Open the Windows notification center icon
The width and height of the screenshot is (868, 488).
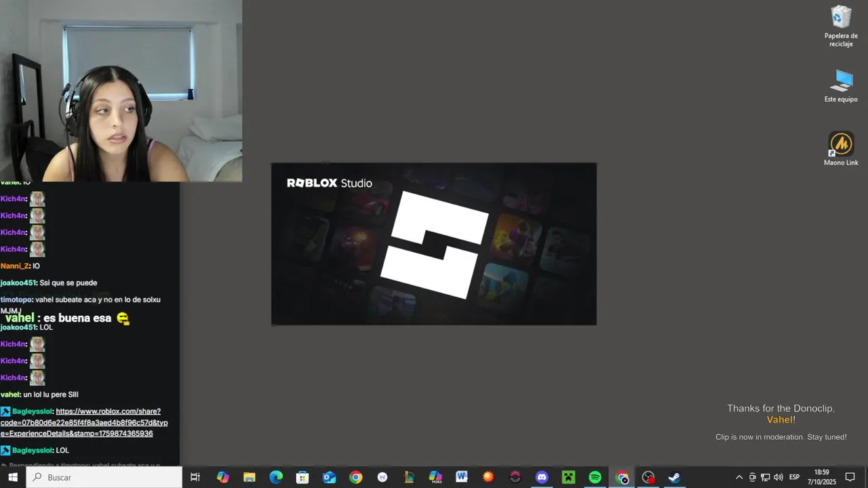(850, 477)
